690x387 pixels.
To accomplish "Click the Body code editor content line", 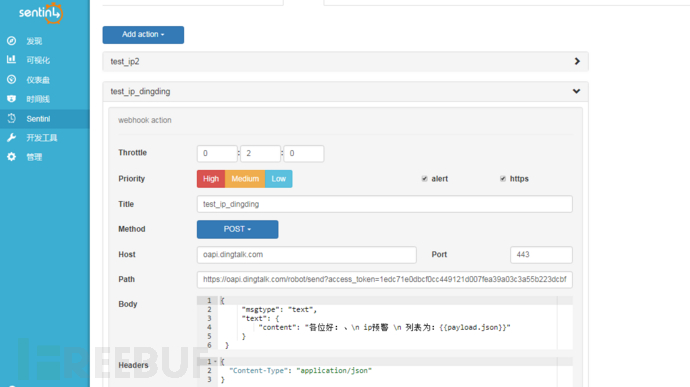I will [x=384, y=327].
